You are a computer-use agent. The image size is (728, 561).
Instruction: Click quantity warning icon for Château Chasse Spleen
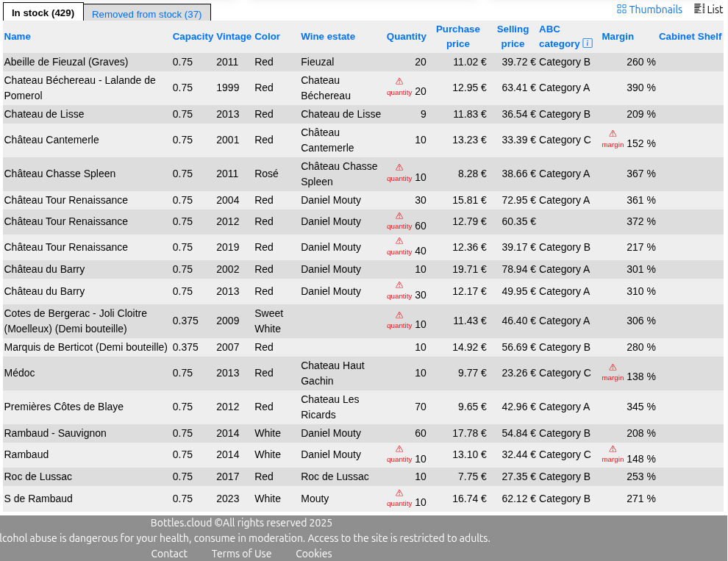pos(399,168)
